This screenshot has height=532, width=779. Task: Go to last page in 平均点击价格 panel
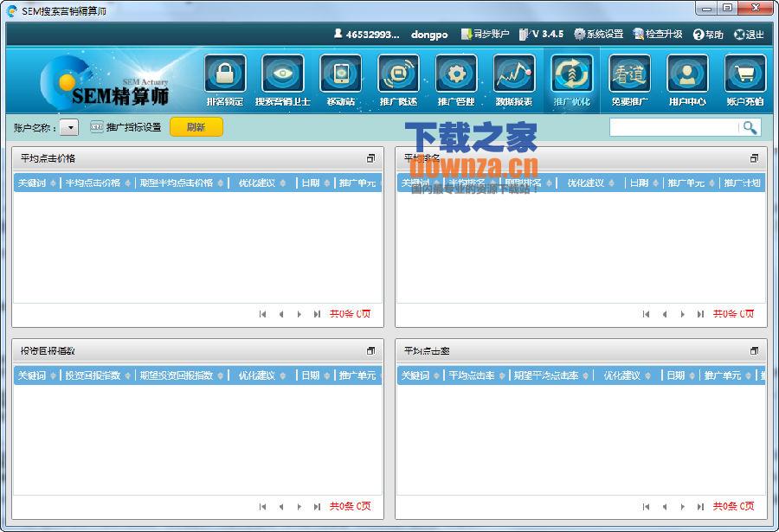[317, 314]
